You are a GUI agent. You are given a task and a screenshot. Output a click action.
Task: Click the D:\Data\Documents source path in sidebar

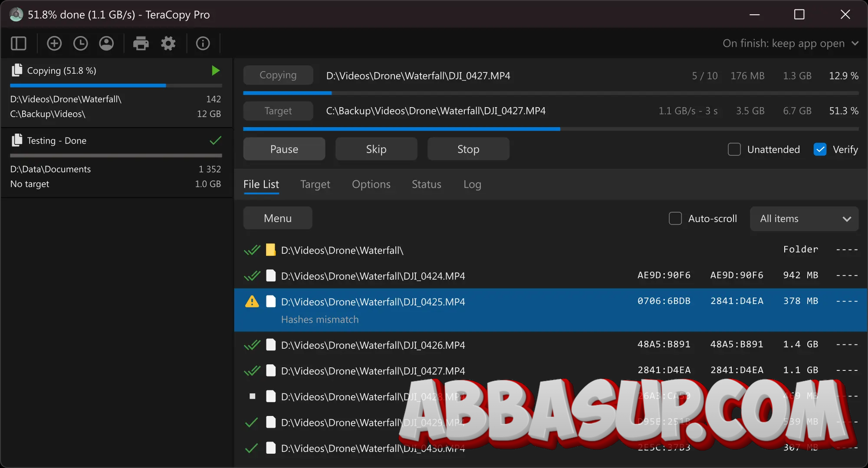50,169
